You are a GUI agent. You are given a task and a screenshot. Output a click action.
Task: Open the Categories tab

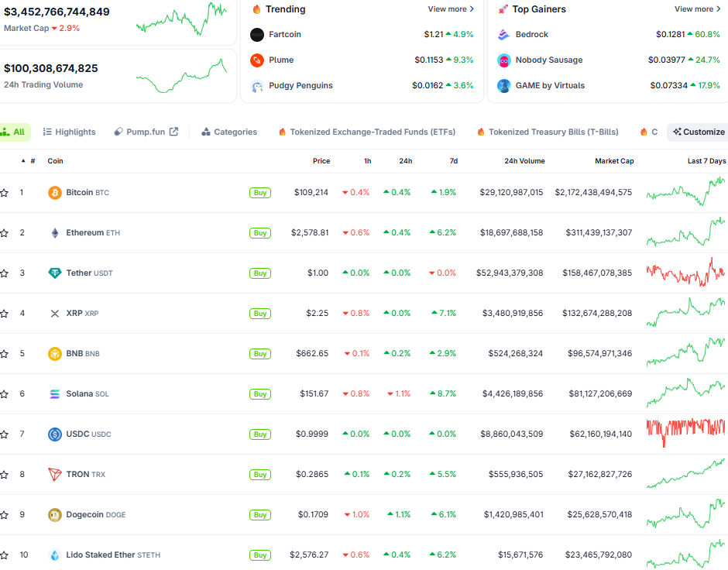point(229,132)
